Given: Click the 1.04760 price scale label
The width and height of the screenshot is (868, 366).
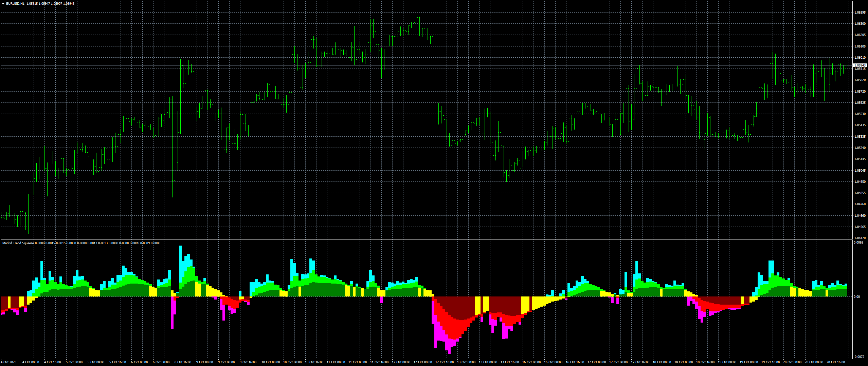Looking at the screenshot, I should pyautogui.click(x=860, y=204).
